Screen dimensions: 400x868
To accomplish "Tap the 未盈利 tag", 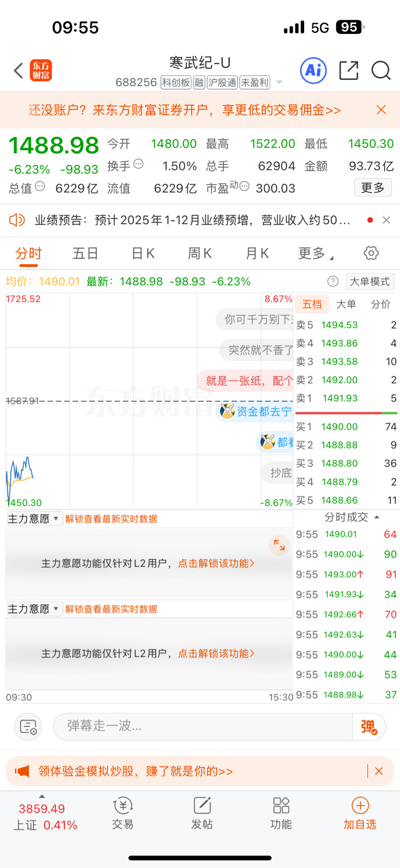I will 255,82.
